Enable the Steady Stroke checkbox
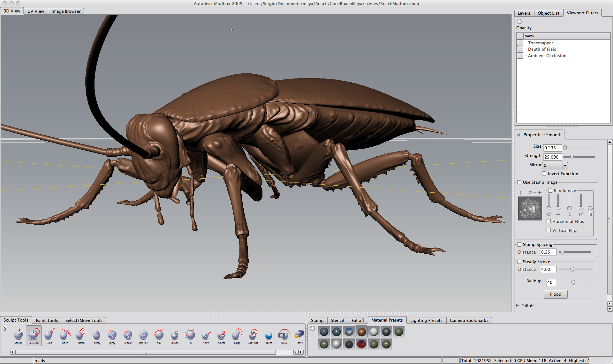 519,262
